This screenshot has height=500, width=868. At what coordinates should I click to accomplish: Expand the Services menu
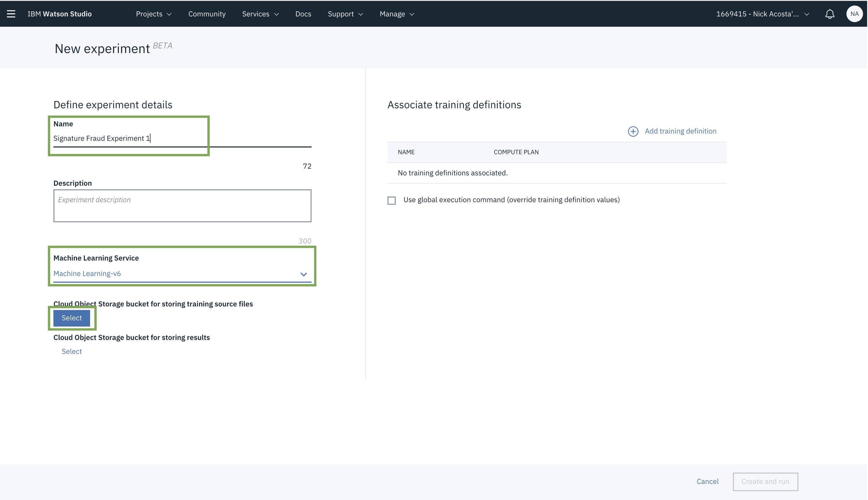click(x=260, y=14)
